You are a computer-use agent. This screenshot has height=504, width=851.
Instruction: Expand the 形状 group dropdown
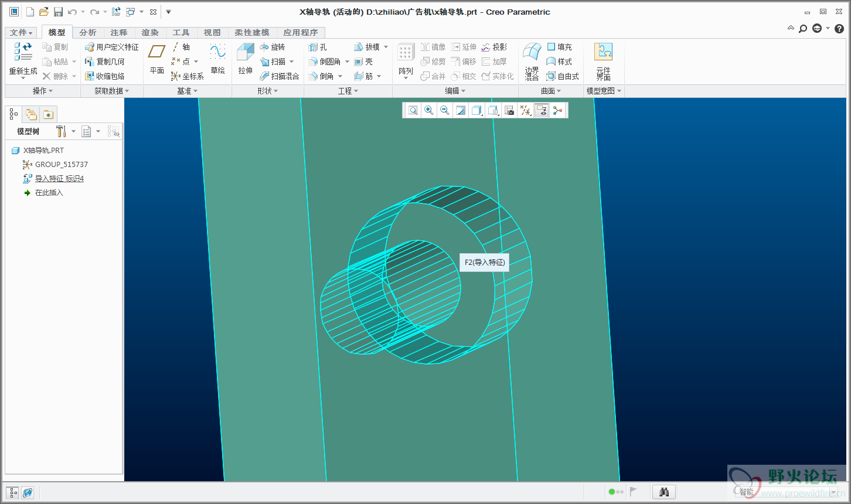pos(268,91)
